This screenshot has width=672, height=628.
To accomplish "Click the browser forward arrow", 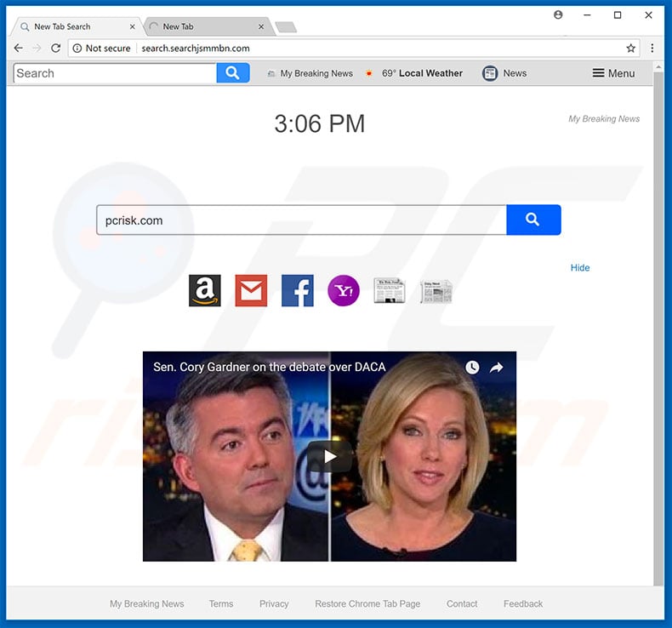I will pyautogui.click(x=37, y=48).
